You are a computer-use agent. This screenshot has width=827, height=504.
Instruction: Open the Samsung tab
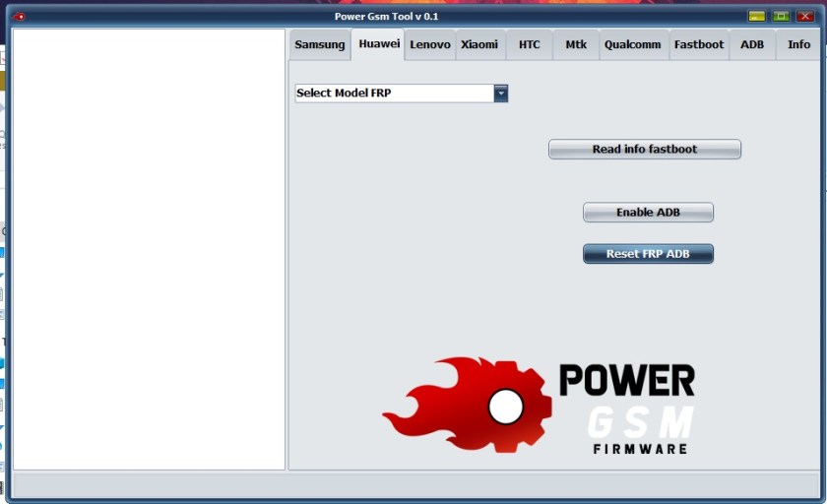click(320, 45)
